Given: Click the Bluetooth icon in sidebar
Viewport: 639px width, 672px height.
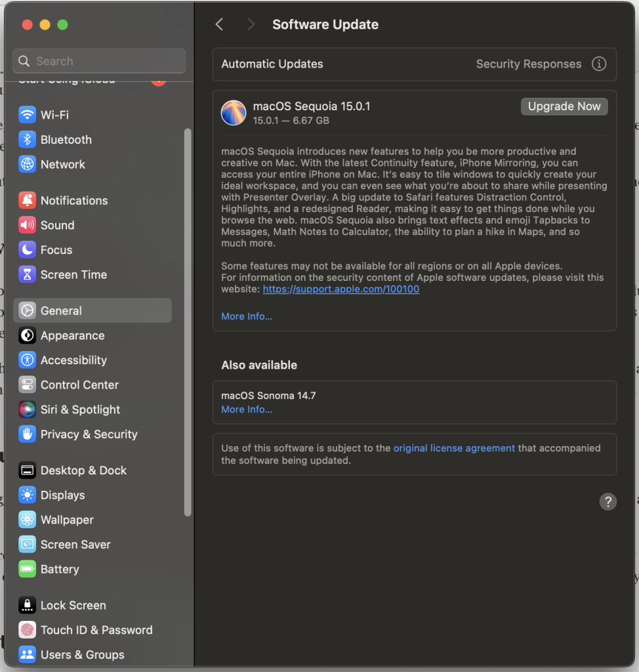Looking at the screenshot, I should 27,140.
